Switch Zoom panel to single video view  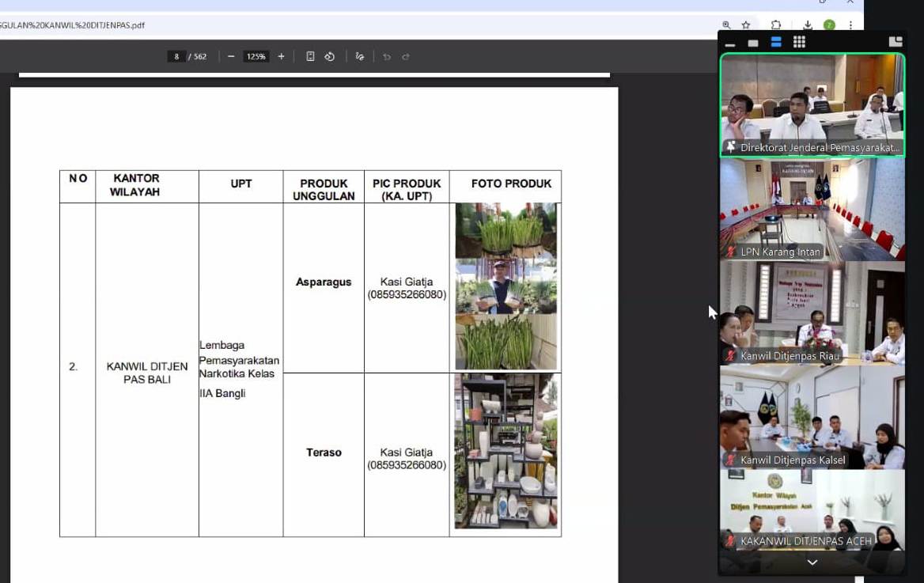753,43
